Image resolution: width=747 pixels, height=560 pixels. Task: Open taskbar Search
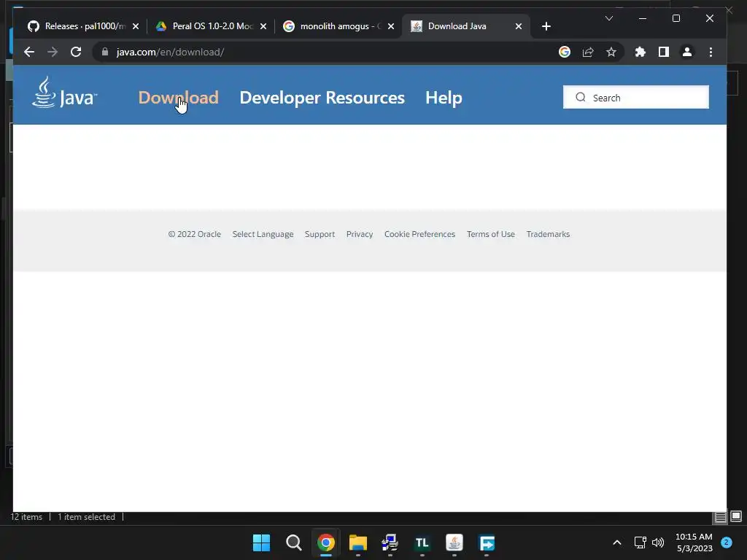pyautogui.click(x=293, y=542)
